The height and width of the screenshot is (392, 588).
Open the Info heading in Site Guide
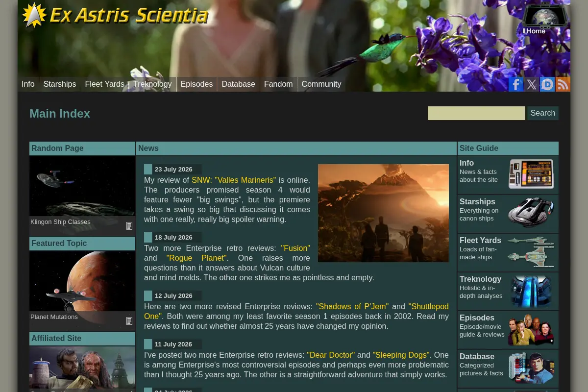tap(466, 163)
